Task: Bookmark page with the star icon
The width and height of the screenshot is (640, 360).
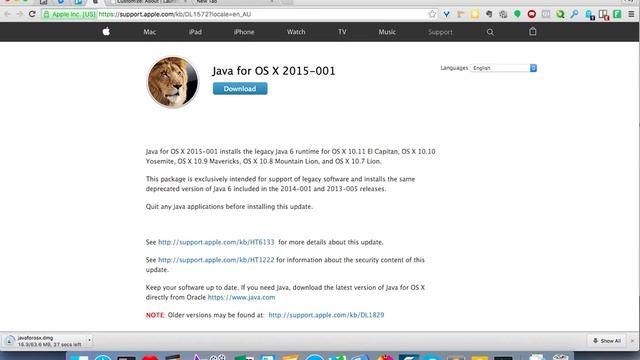Action: click(x=432, y=14)
